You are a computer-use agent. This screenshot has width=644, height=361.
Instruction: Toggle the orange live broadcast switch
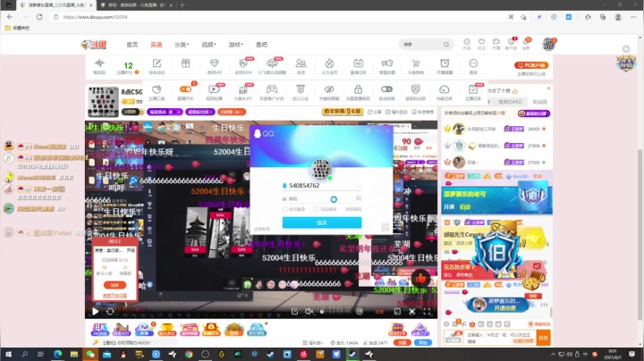185,89
